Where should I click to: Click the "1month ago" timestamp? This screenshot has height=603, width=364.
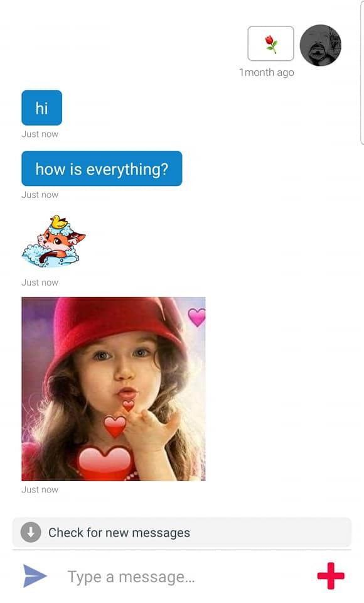pos(266,72)
